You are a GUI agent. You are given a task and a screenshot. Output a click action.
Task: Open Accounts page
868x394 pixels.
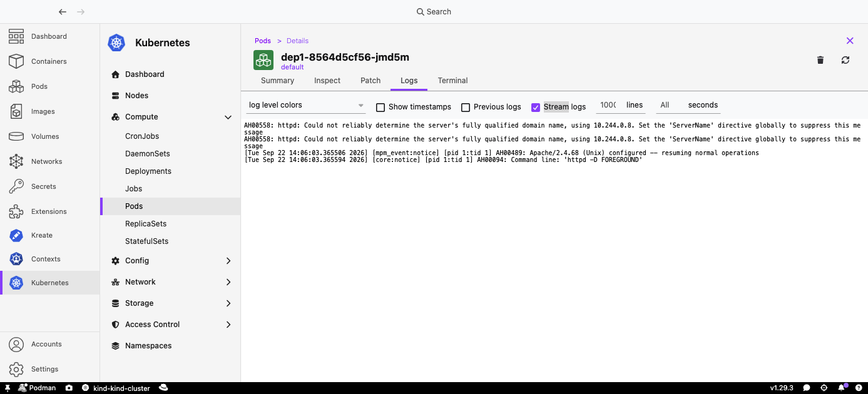pos(49,344)
